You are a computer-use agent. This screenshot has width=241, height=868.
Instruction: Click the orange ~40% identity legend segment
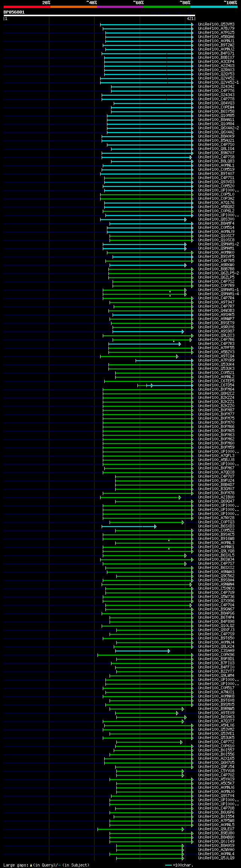(x=74, y=7)
